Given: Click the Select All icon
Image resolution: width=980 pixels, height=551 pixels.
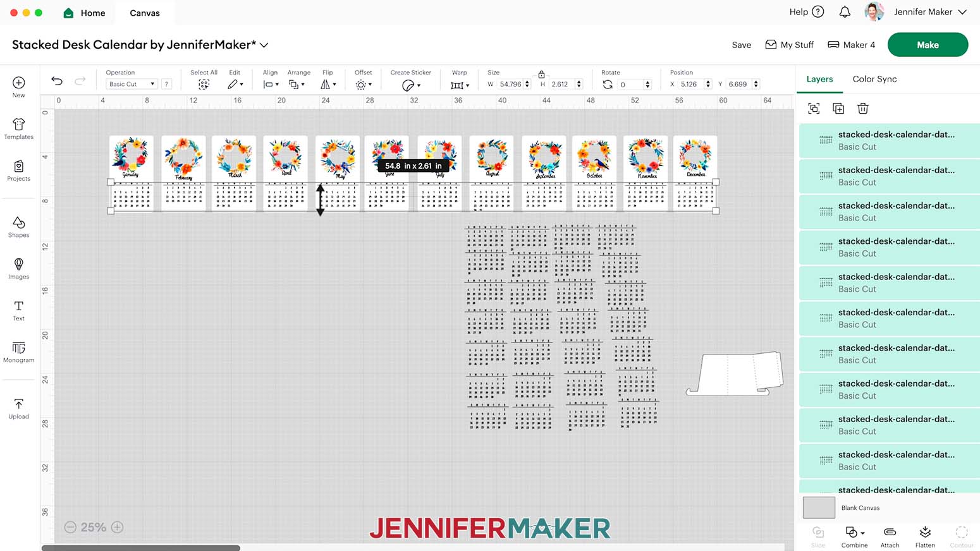Looking at the screenshot, I should [204, 84].
